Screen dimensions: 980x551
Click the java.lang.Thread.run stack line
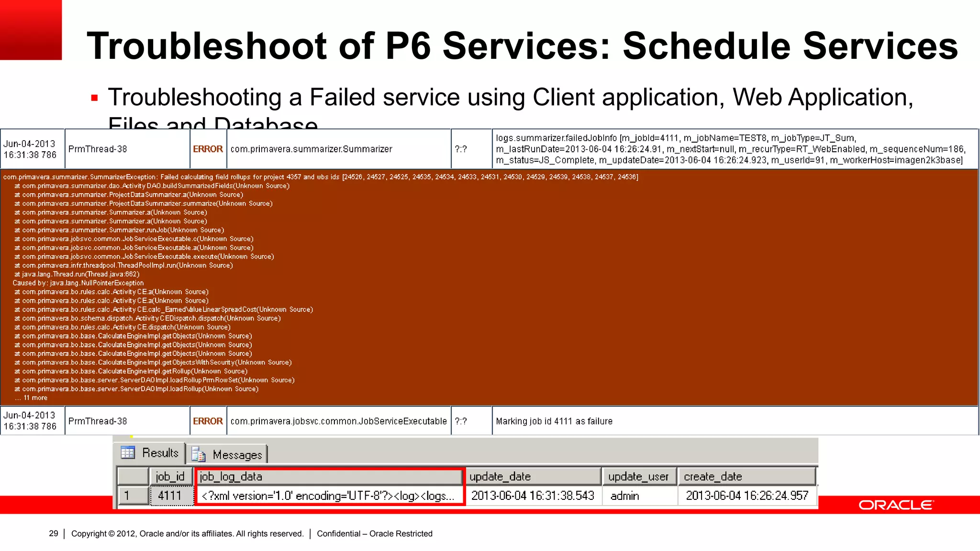(77, 274)
